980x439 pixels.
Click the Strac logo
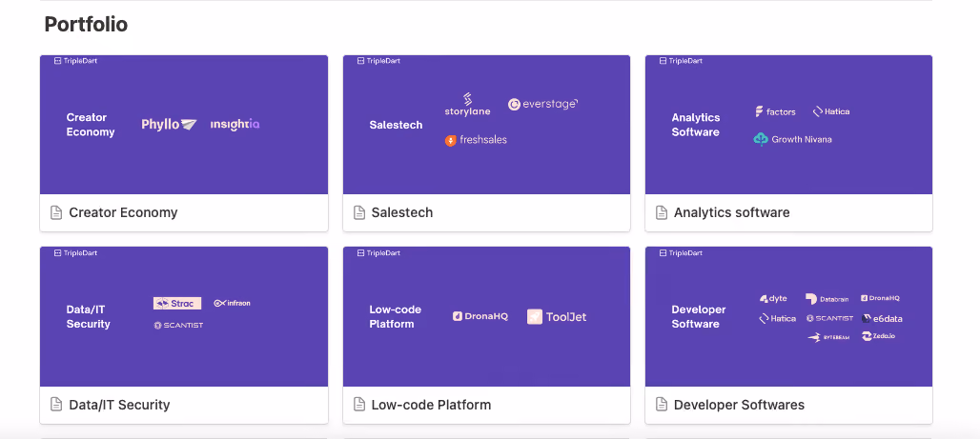point(177,304)
